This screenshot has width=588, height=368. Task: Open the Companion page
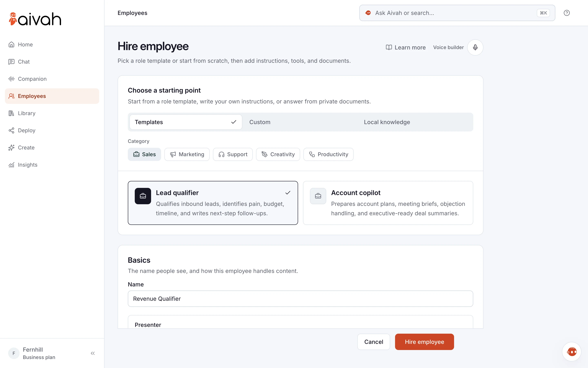52,79
